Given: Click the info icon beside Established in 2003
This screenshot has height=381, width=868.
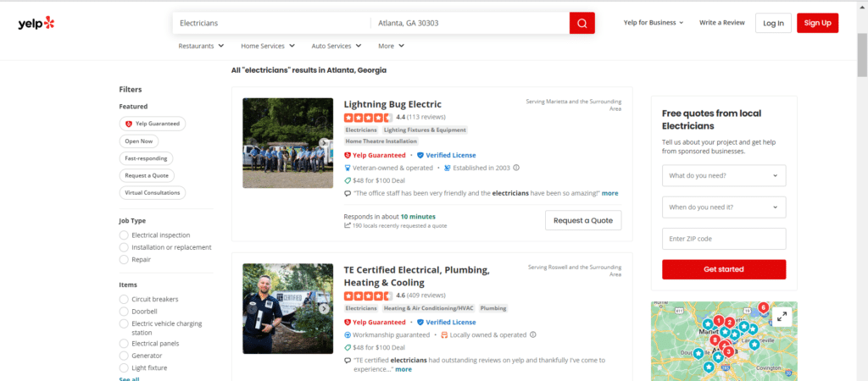Looking at the screenshot, I should coord(516,168).
